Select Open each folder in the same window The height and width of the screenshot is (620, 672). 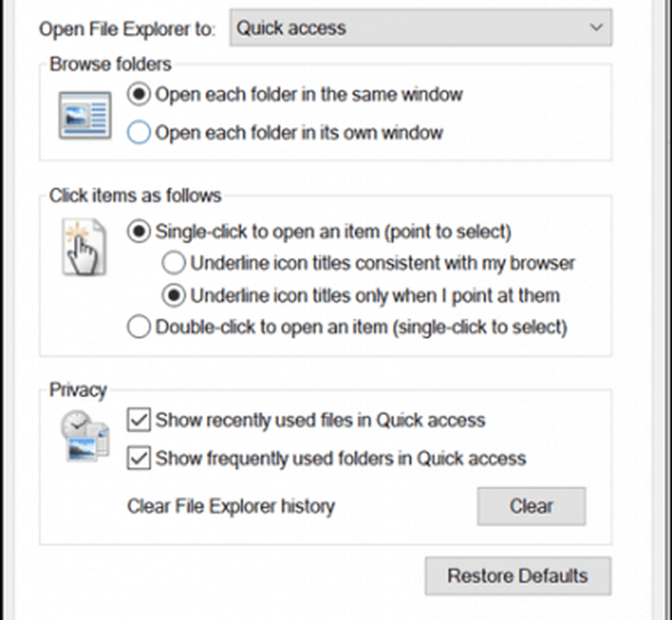coord(138,95)
